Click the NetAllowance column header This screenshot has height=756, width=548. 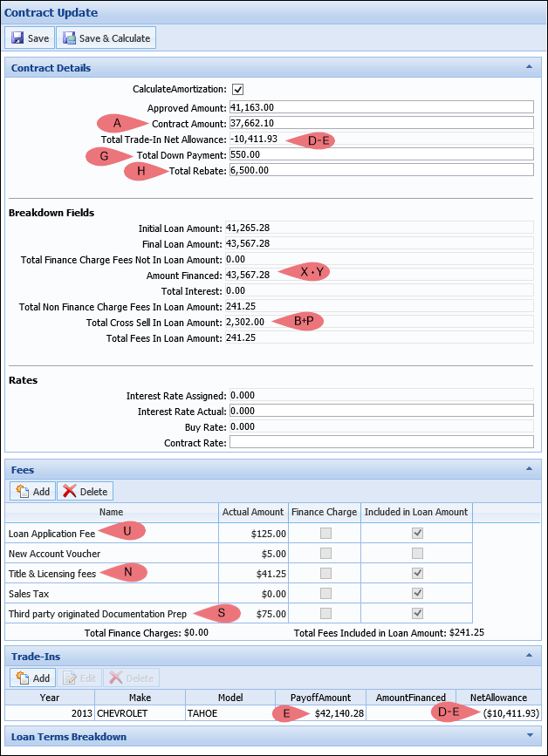[x=499, y=698]
